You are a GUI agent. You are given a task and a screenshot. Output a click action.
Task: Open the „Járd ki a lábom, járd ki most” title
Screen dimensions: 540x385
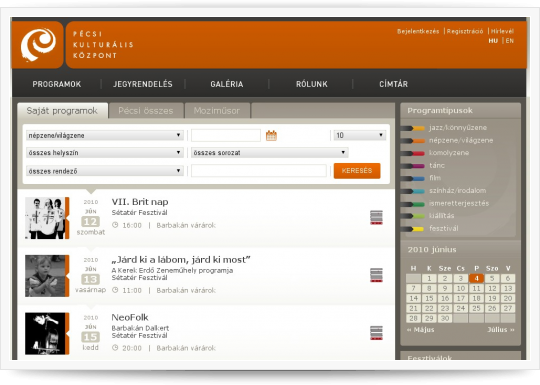point(181,260)
